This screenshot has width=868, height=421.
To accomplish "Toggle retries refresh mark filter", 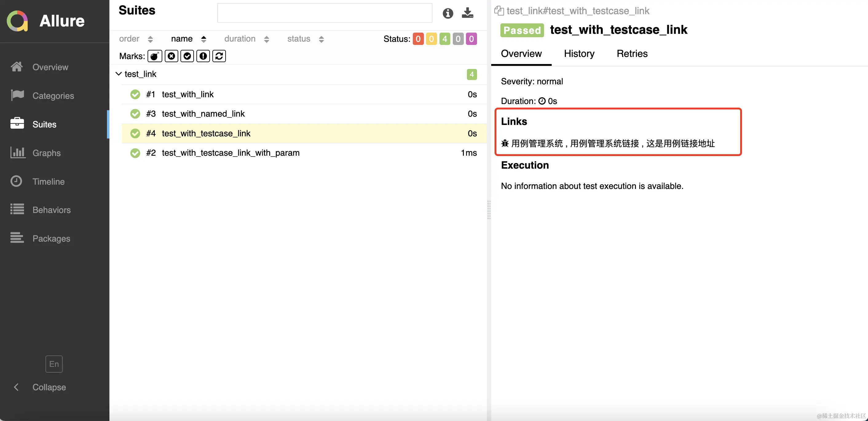I will (219, 56).
